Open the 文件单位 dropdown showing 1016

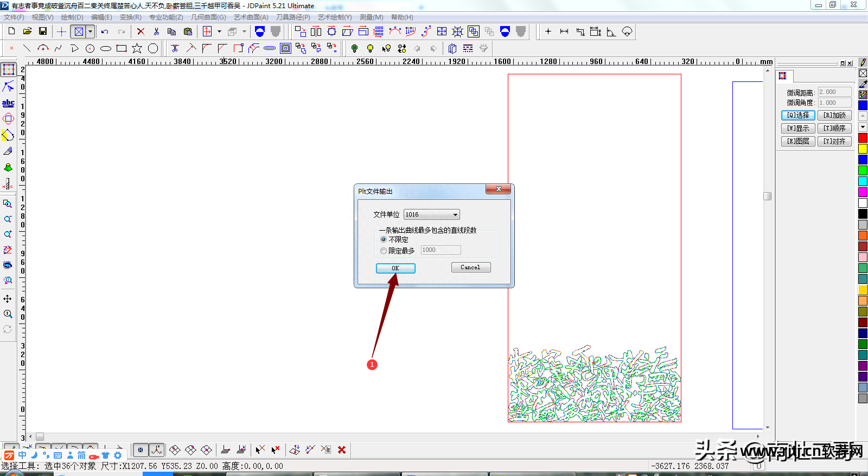pos(432,214)
